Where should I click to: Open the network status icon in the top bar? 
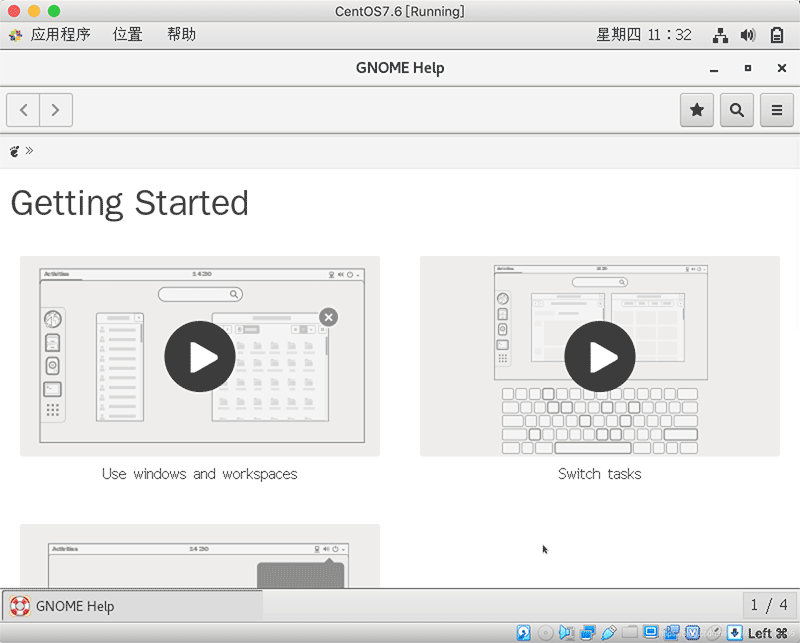[719, 34]
